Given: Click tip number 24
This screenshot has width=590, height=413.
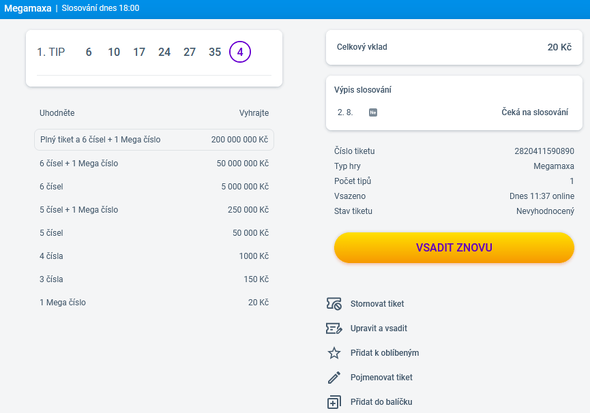Looking at the screenshot, I should tap(164, 52).
